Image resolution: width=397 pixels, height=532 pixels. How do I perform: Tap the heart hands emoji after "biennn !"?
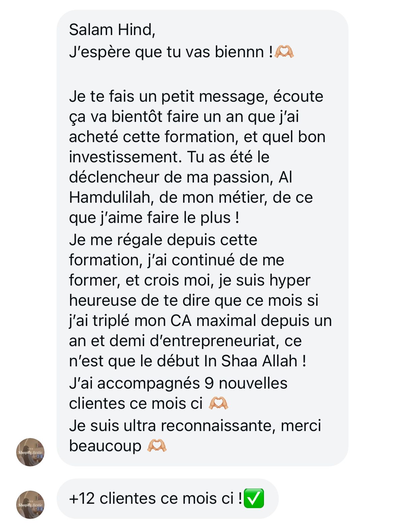(284, 52)
